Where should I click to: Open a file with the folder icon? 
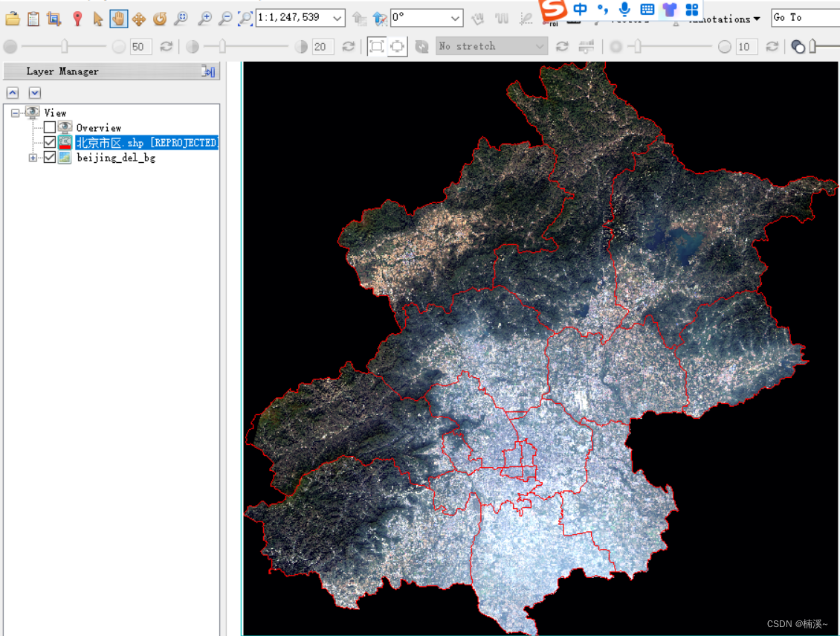click(13, 19)
